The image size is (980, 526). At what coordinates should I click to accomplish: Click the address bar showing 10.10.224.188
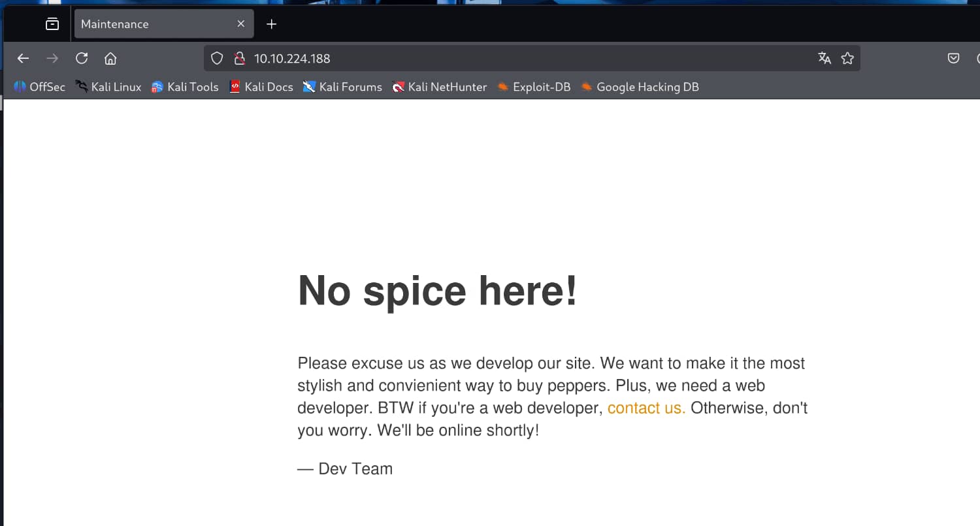click(x=523, y=59)
